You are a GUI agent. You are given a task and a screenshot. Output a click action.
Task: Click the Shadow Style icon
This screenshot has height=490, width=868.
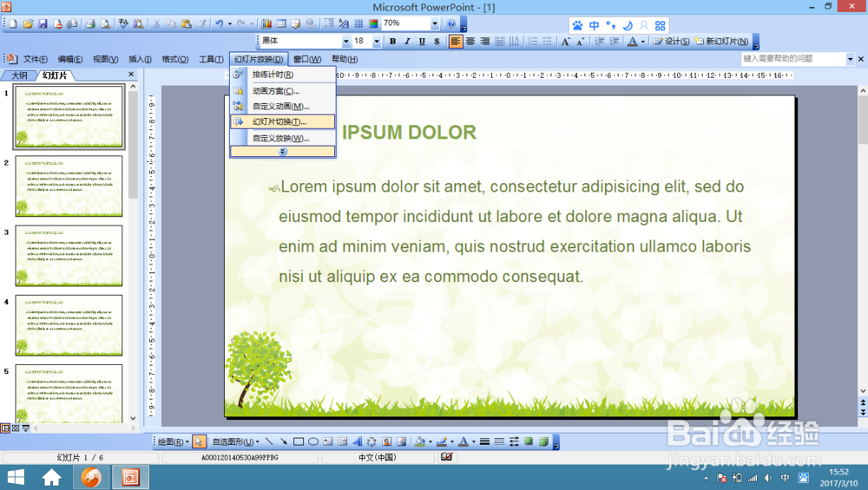coord(529,441)
